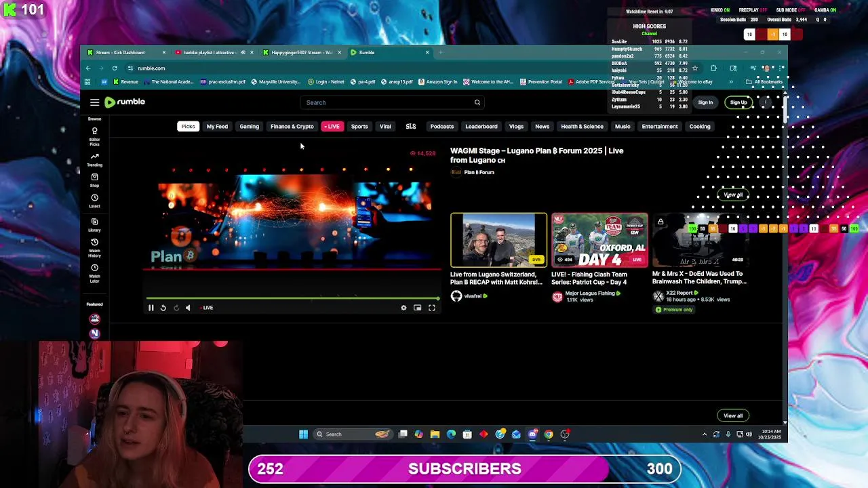Switch to Stream - Kick Dashboard tab
868x488 pixels.
[x=126, y=52]
